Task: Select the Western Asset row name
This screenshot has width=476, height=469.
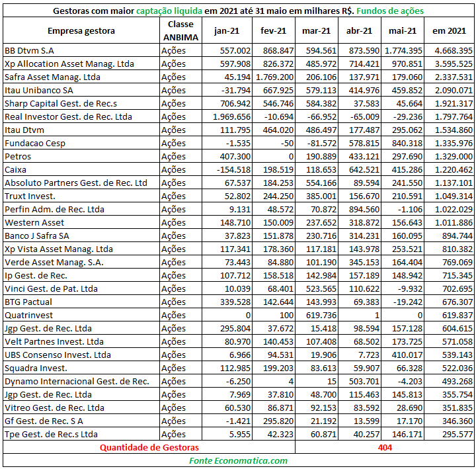Action: point(81,222)
